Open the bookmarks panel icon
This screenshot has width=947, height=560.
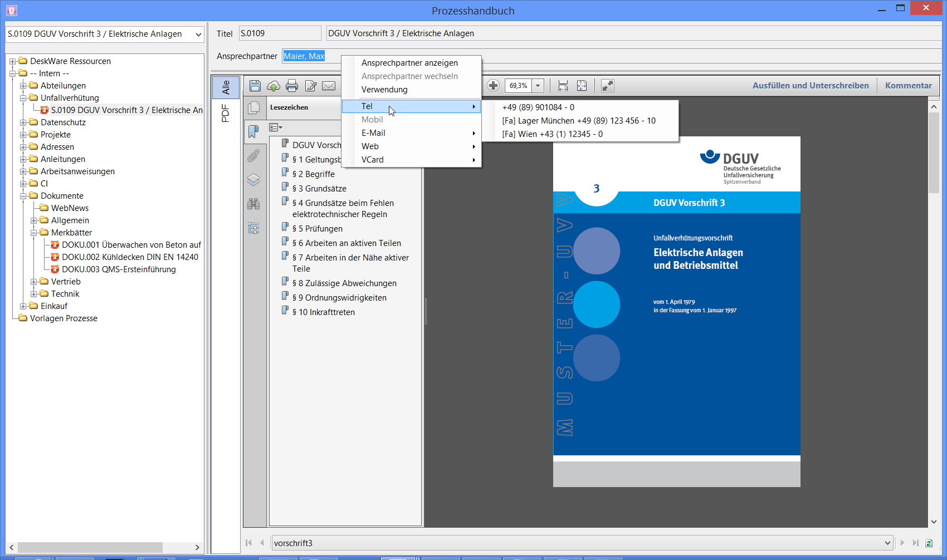[253, 131]
